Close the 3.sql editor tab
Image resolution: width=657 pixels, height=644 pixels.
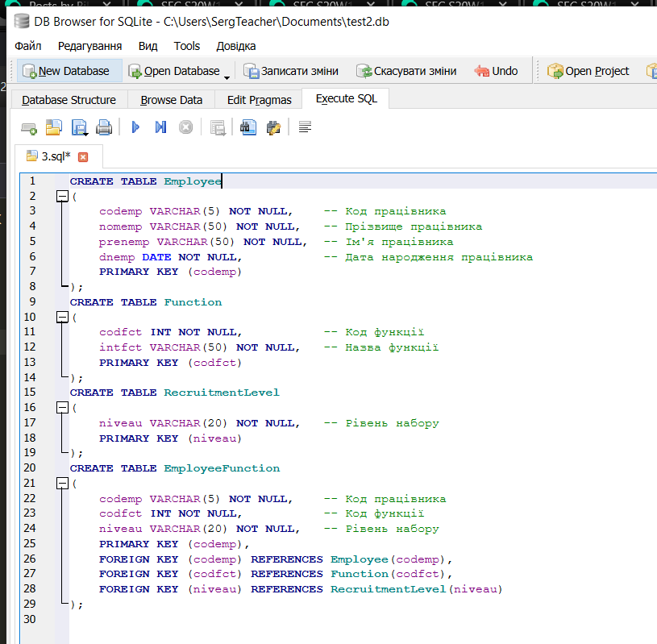82,156
